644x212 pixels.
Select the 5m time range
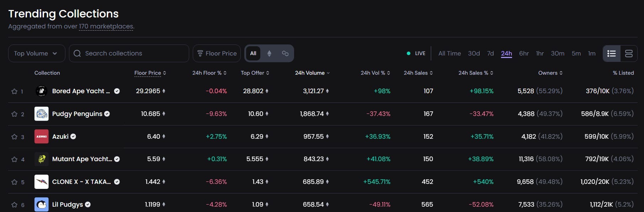(576, 53)
